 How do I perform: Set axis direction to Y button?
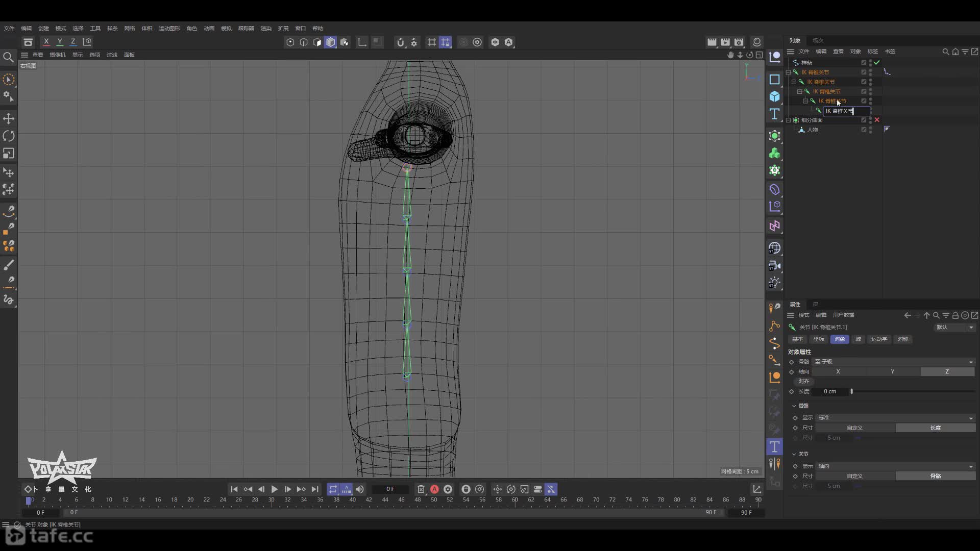[893, 372]
